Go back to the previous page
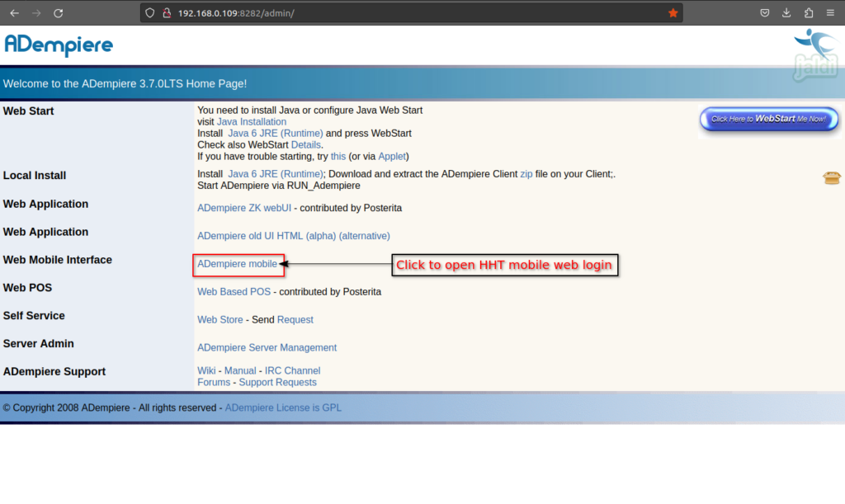 15,13
